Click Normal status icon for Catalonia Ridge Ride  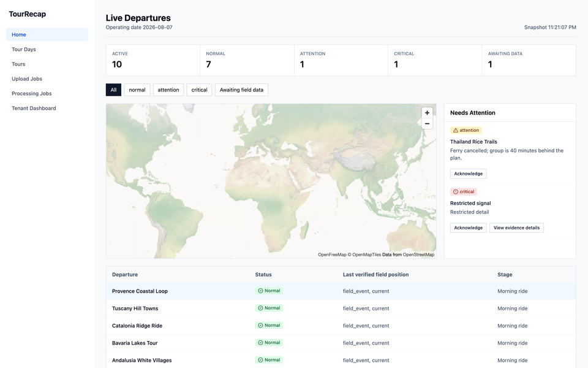(x=260, y=325)
